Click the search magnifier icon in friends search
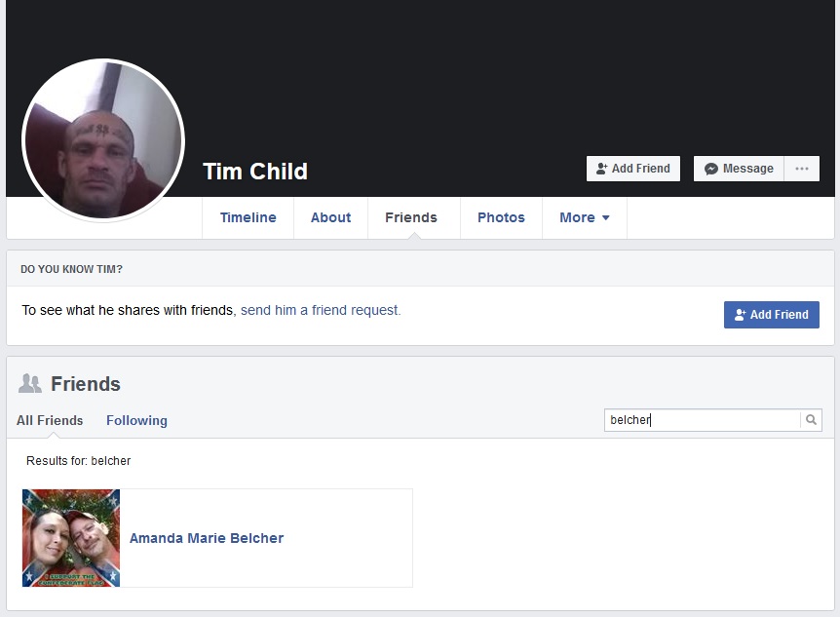The image size is (840, 617). (x=811, y=420)
